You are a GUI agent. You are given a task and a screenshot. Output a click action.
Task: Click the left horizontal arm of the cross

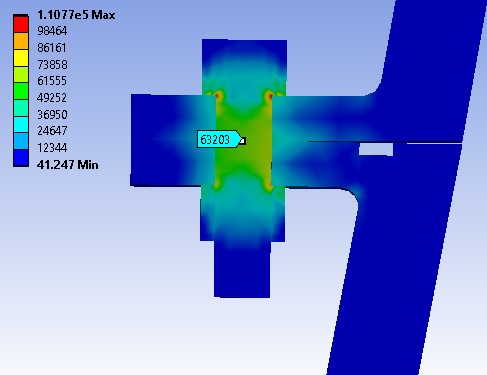click(x=167, y=140)
